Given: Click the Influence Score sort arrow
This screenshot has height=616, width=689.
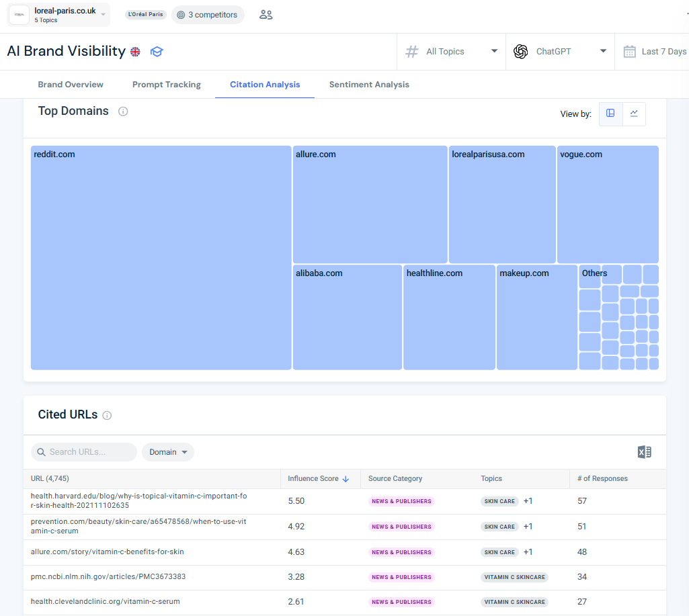Looking at the screenshot, I should [x=346, y=479].
